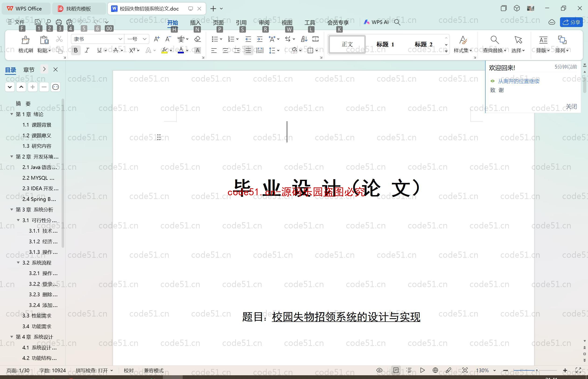Click the save icon in quick access bar
The height and width of the screenshot is (379, 588).
coord(38,22)
